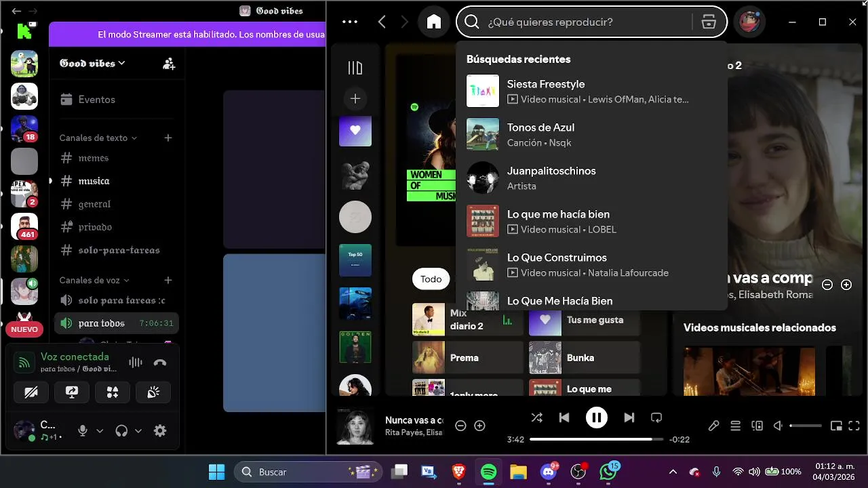
Task: Create text channel with plus beside Canales de texto
Action: (168, 138)
